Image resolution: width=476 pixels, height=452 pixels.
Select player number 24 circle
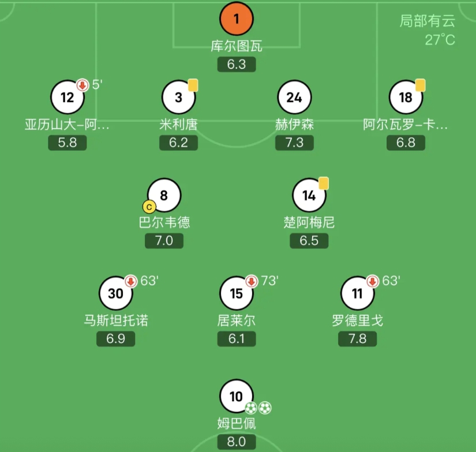click(294, 97)
